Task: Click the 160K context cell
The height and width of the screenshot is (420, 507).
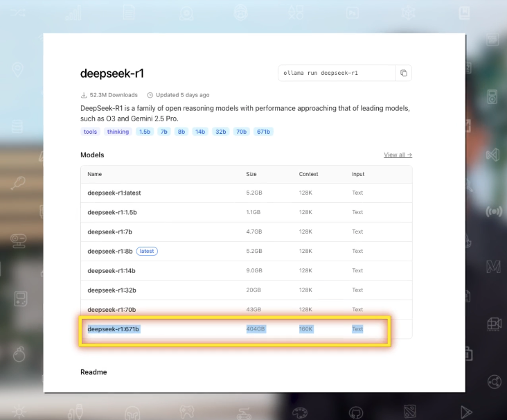Action: click(306, 329)
